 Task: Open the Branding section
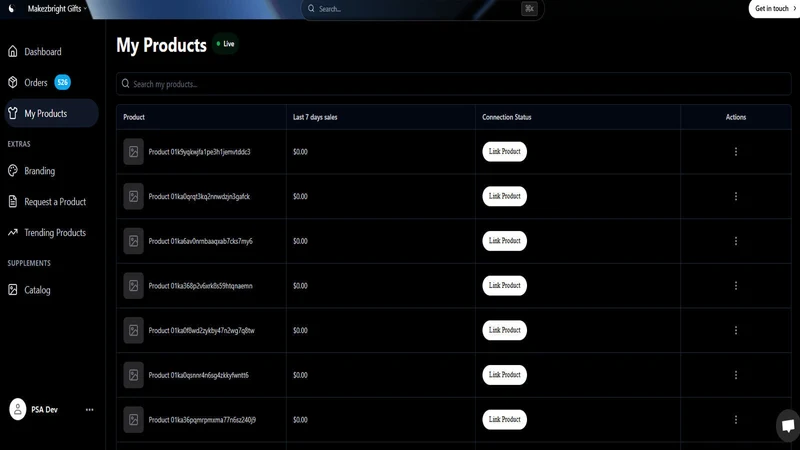point(51,171)
